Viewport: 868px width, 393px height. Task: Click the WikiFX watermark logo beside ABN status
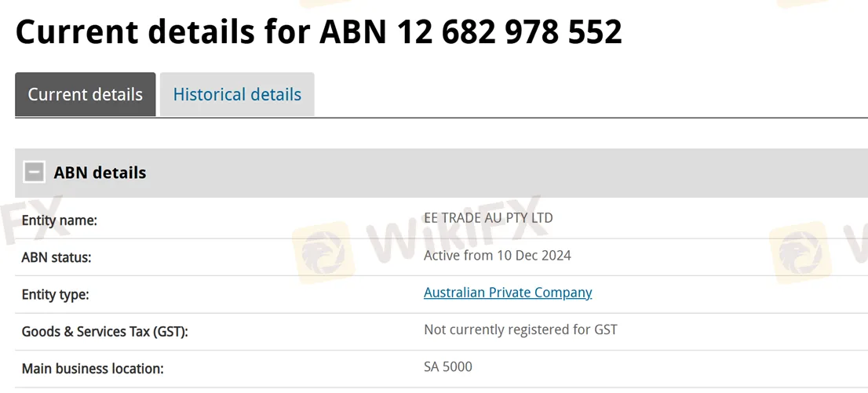pos(323,252)
